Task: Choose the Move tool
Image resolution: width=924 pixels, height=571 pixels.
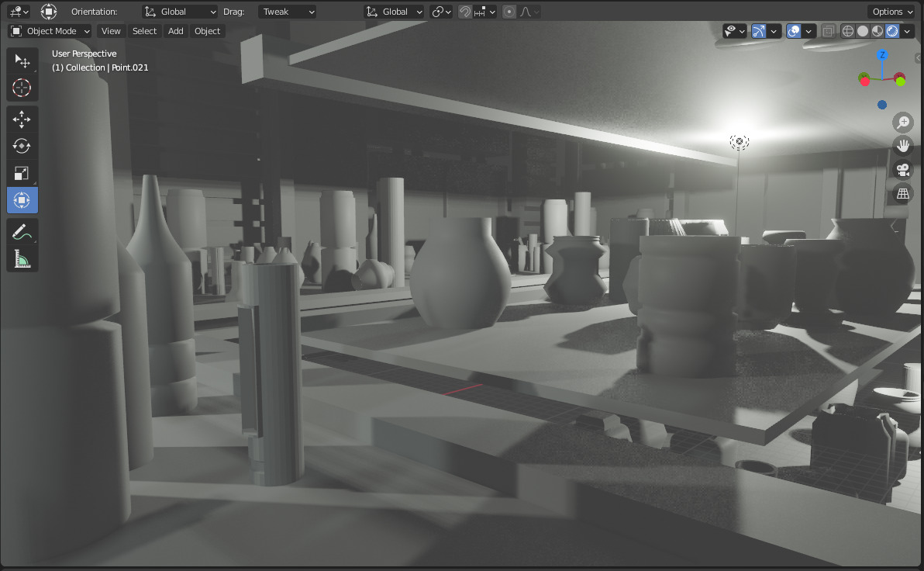Action: click(22, 119)
